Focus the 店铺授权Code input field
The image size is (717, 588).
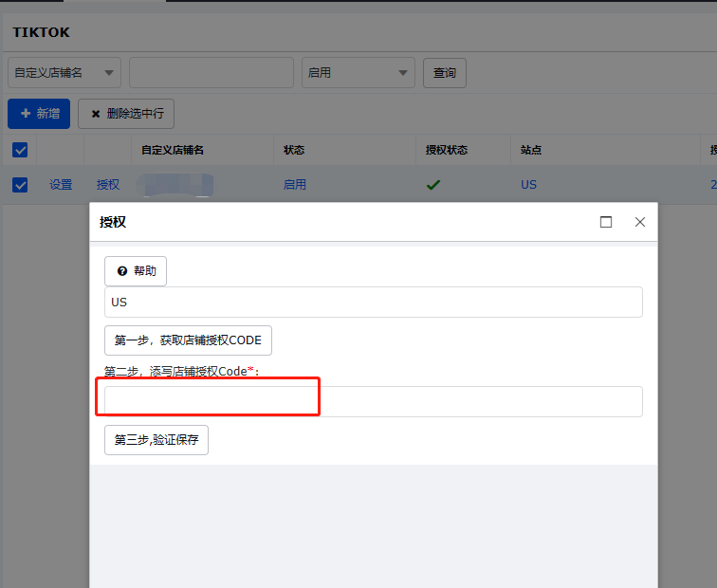point(374,401)
